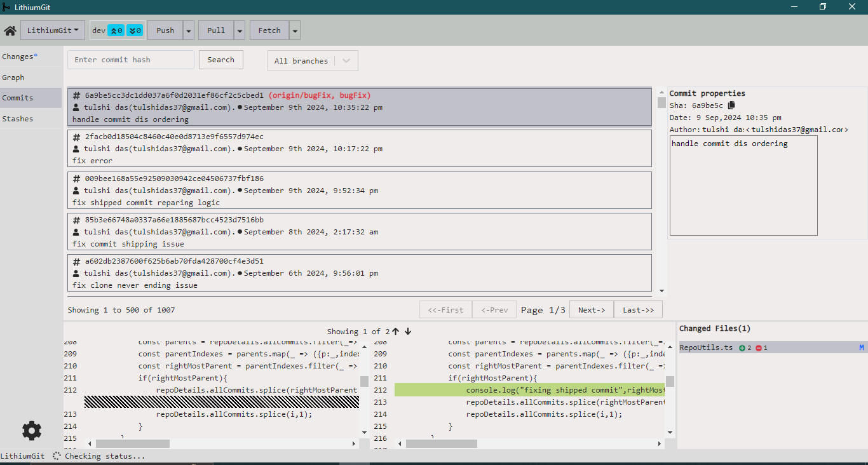Go to previous diff with the up arrow
Image resolution: width=868 pixels, height=465 pixels.
396,332
